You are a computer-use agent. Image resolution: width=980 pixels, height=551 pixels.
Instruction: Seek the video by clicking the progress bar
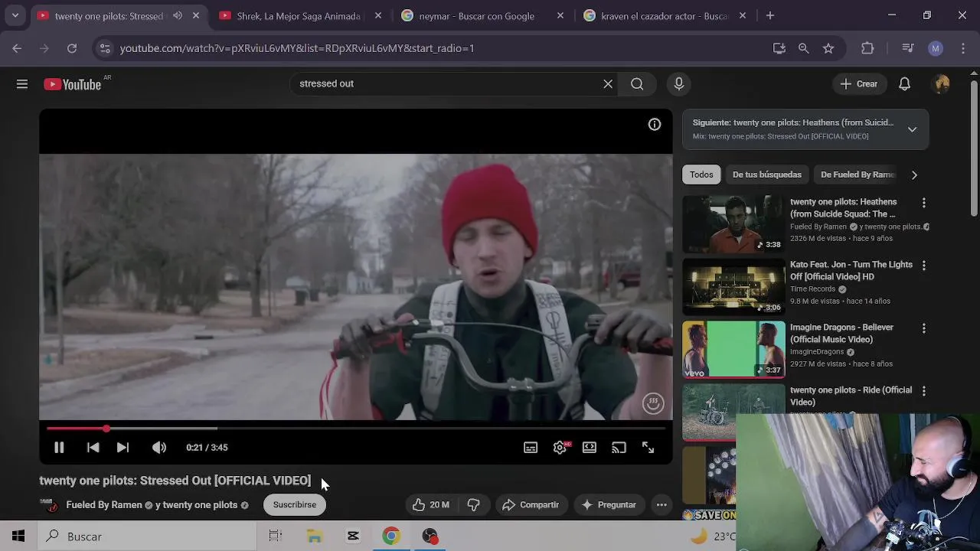pos(355,429)
